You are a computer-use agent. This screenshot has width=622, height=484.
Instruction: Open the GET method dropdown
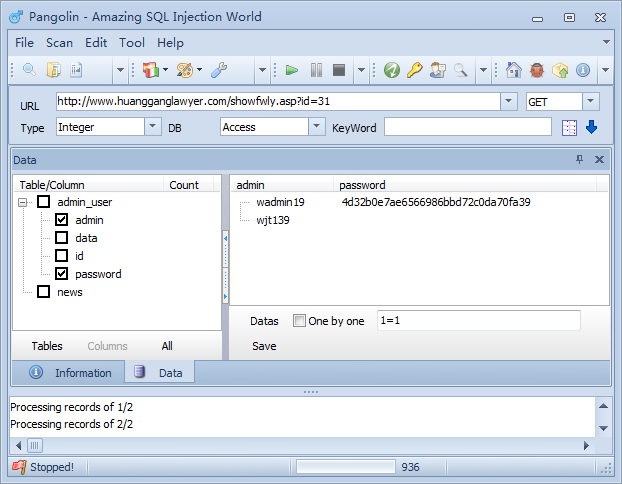click(591, 102)
